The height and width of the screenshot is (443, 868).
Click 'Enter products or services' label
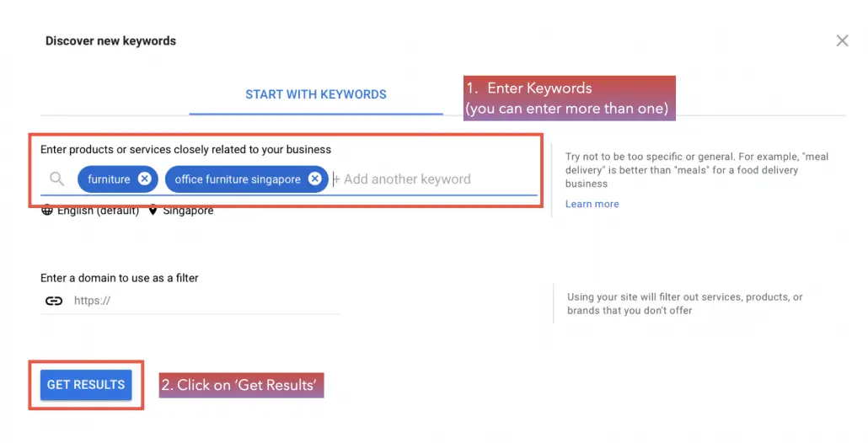pyautogui.click(x=185, y=149)
